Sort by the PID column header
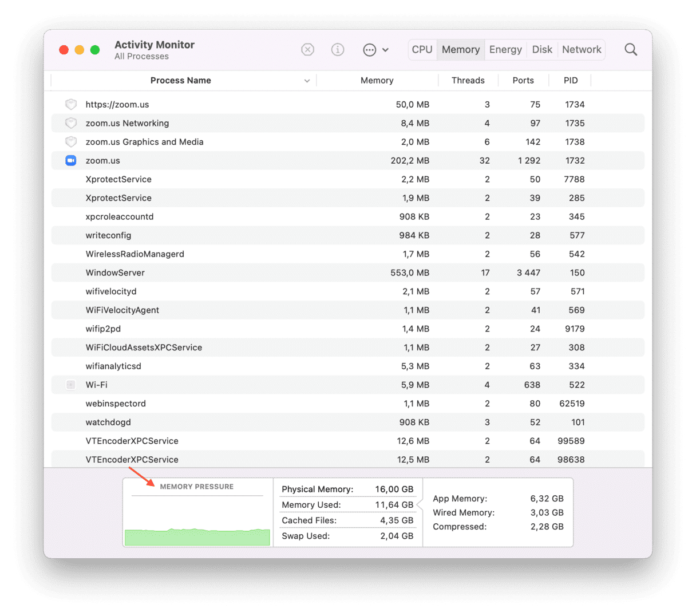 (570, 81)
